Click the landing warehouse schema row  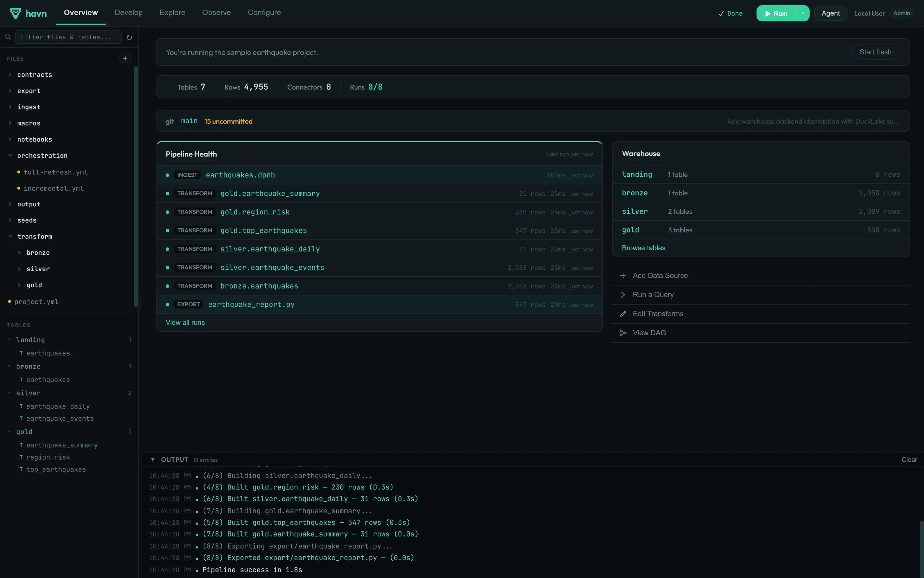coord(760,174)
